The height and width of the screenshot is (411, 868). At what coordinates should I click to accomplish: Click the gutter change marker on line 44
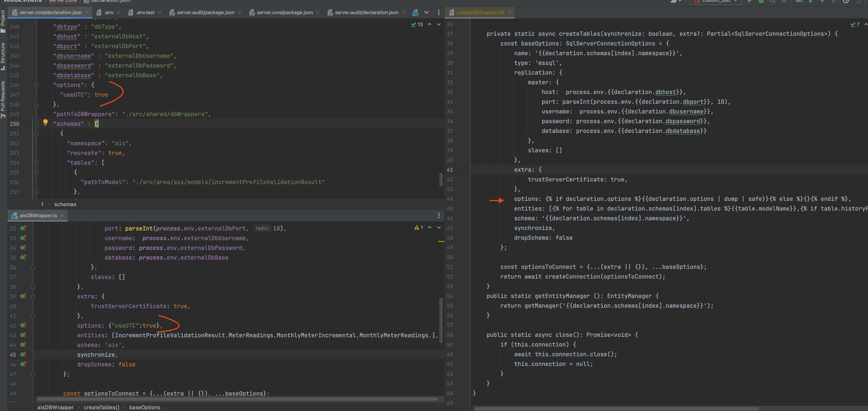click(23, 345)
